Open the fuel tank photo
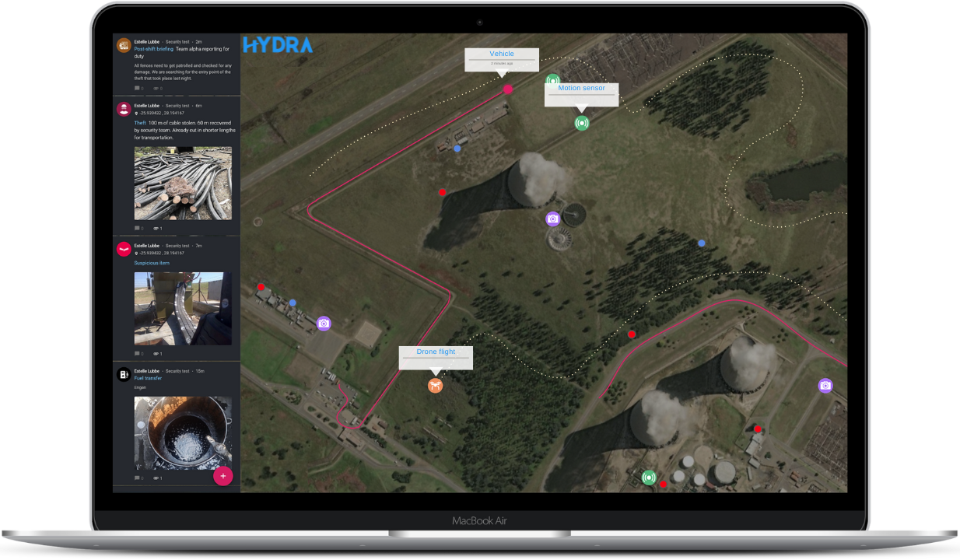 183,433
